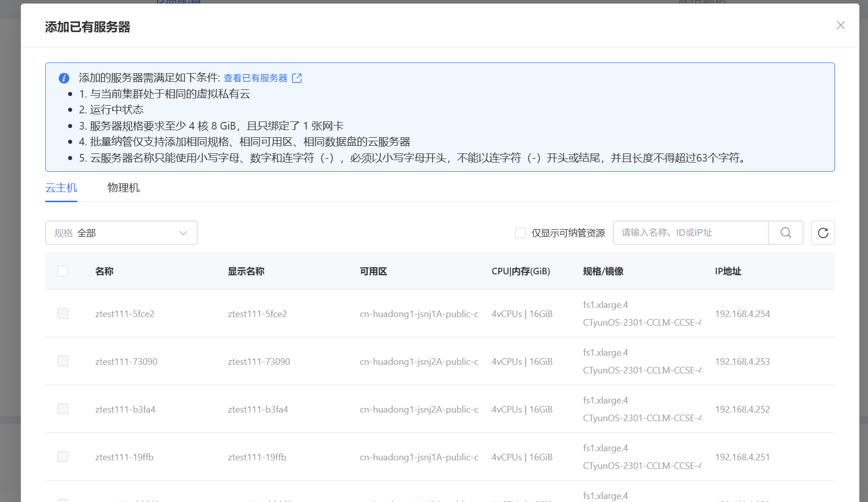
Task: Click the blue info icon in notice
Action: pyautogui.click(x=64, y=78)
